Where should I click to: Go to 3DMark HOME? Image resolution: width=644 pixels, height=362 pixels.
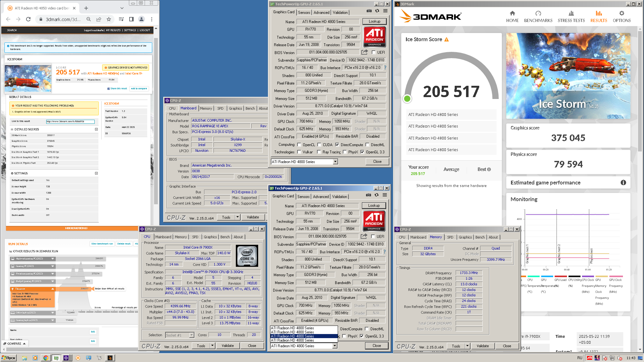click(512, 16)
